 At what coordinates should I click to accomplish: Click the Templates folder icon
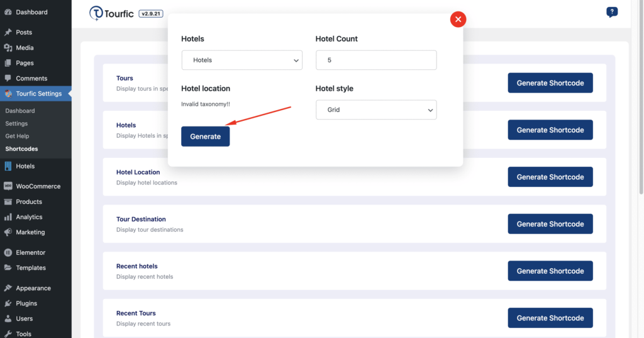coord(8,268)
